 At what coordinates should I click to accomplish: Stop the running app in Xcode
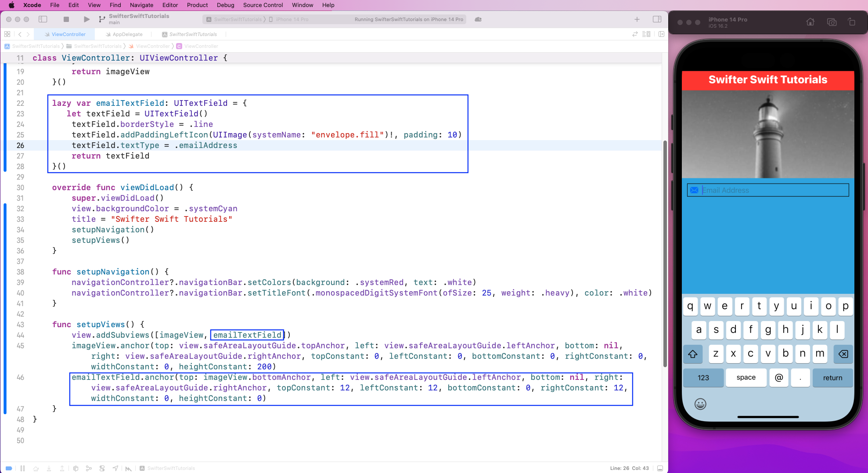[66, 19]
